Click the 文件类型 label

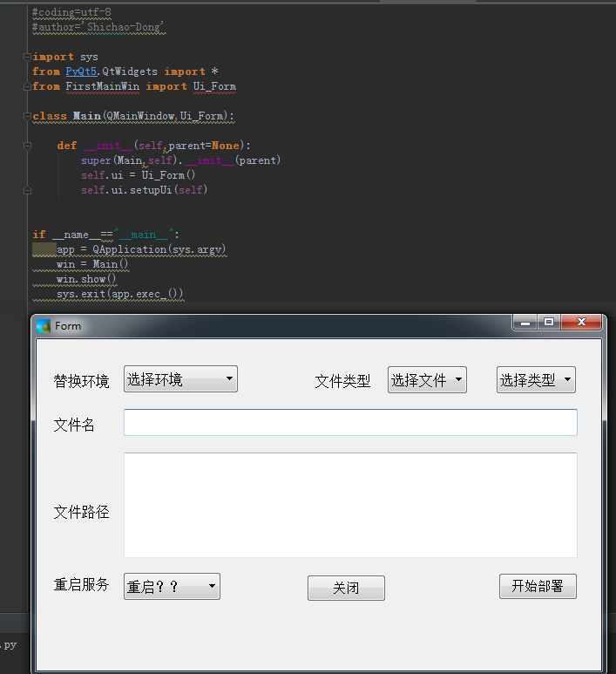pos(342,381)
